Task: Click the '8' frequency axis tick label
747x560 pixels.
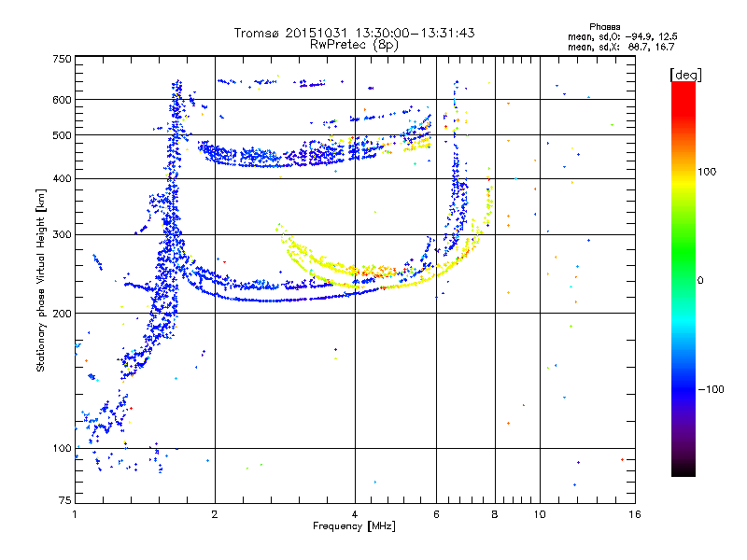Action: [x=495, y=514]
